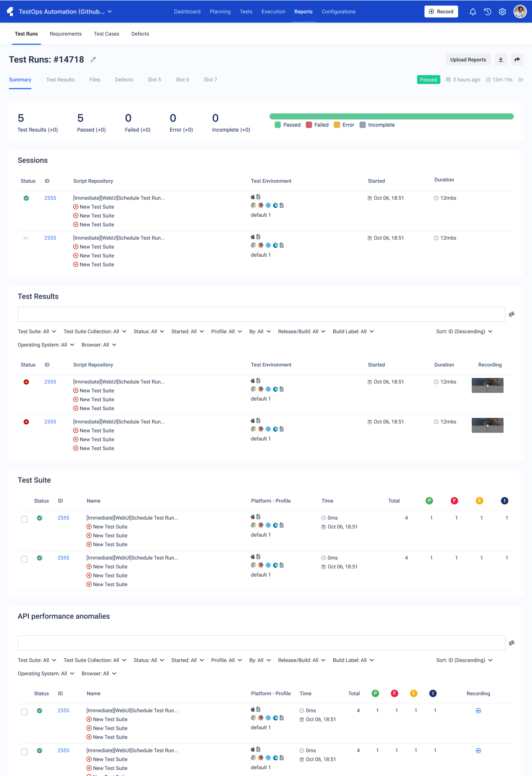Open the user avatar menu
Viewport: 532px width, 776px height.
[x=520, y=12]
